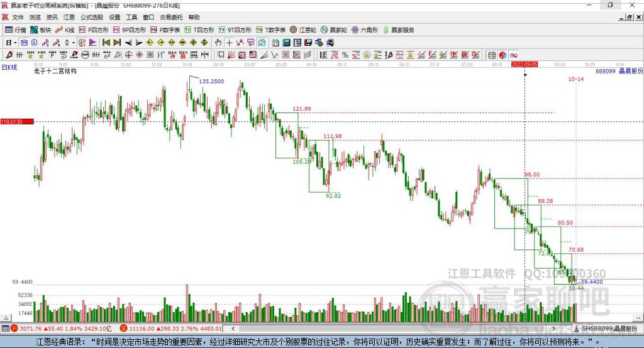Open the 9T四方形 tool
Viewport: 644px width, 348px height.
click(235, 30)
